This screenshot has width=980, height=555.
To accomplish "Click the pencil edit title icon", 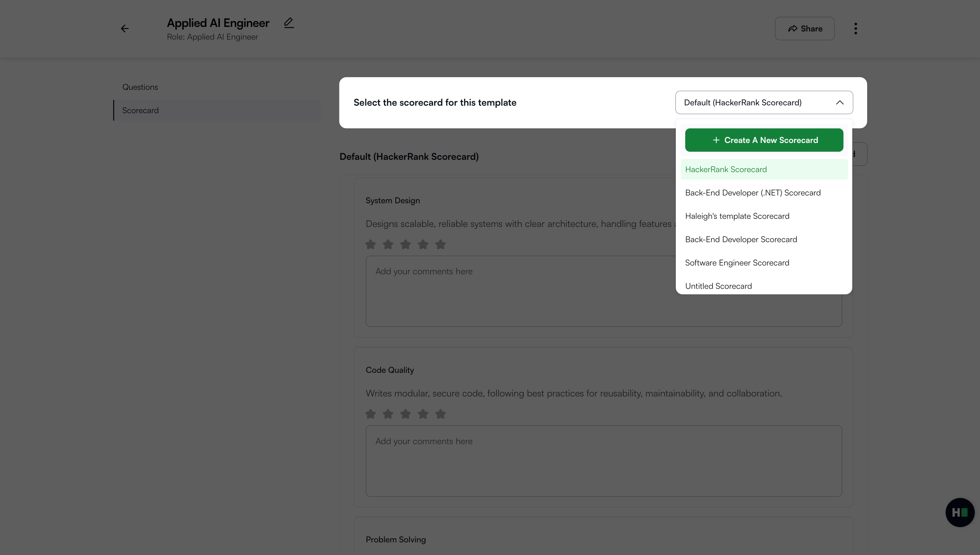I will 289,23.
